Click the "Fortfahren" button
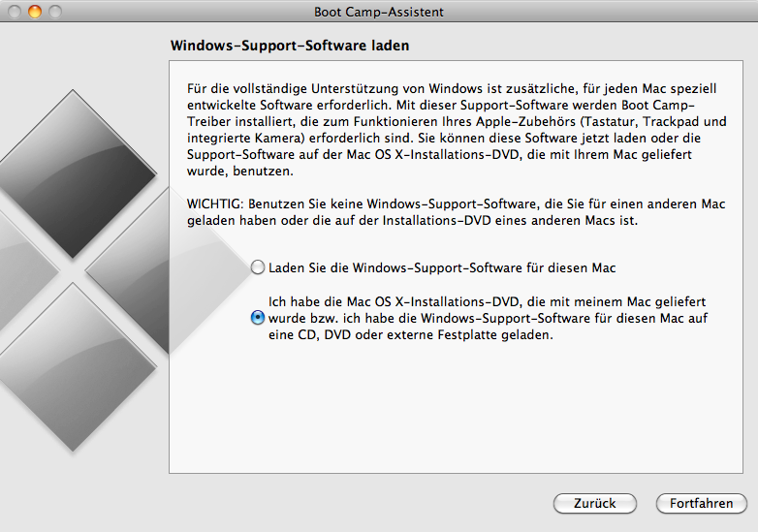The image size is (758, 532). coord(701,503)
